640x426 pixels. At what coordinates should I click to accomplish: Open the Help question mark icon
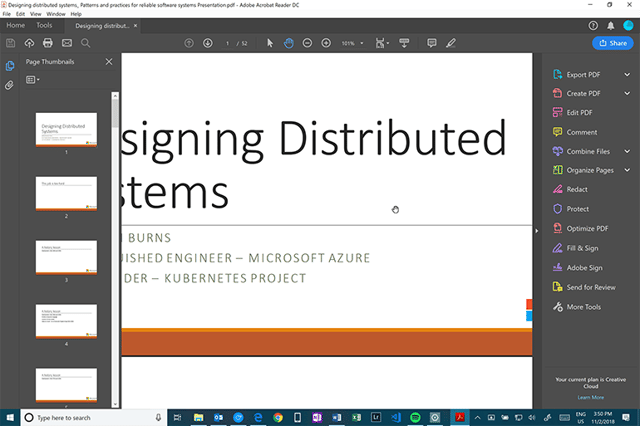tap(593, 26)
